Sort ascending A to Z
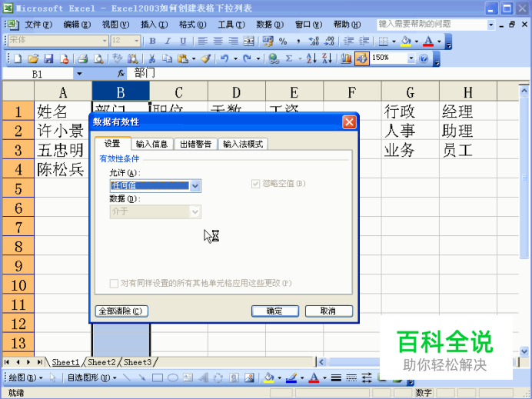532x399 pixels. click(x=311, y=58)
